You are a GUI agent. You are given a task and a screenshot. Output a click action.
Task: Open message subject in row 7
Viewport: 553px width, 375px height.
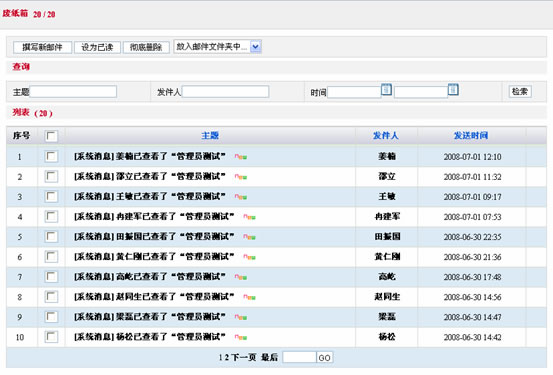(150, 277)
